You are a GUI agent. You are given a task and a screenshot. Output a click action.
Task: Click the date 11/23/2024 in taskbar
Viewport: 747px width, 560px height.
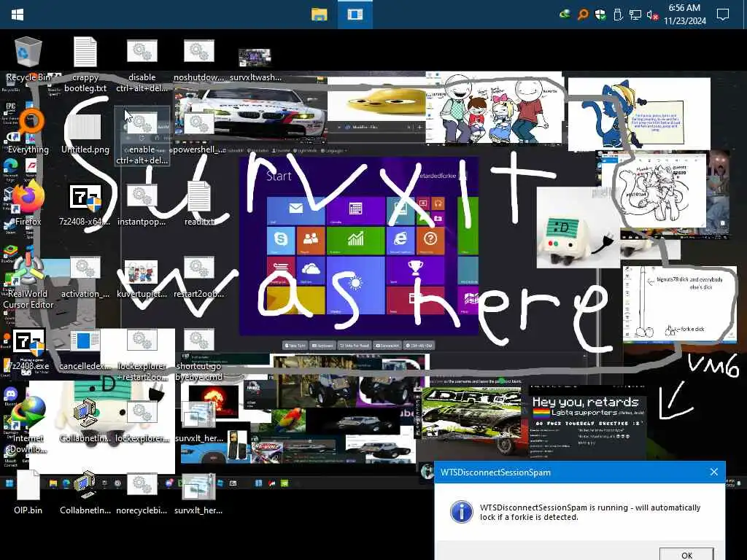(684, 21)
